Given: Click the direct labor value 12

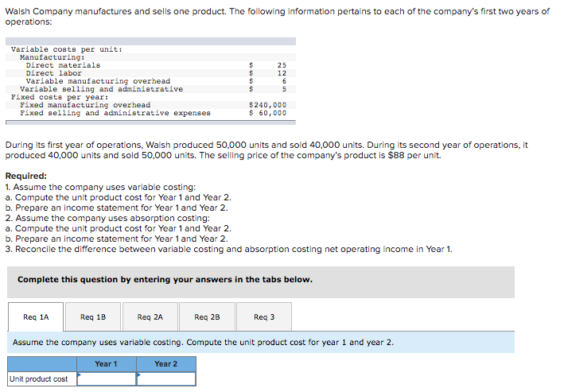Looking at the screenshot, I should tap(282, 73).
